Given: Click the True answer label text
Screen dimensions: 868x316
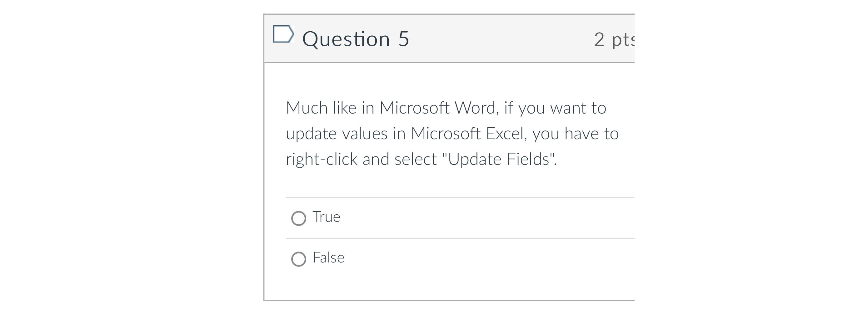Looking at the screenshot, I should [x=326, y=217].
